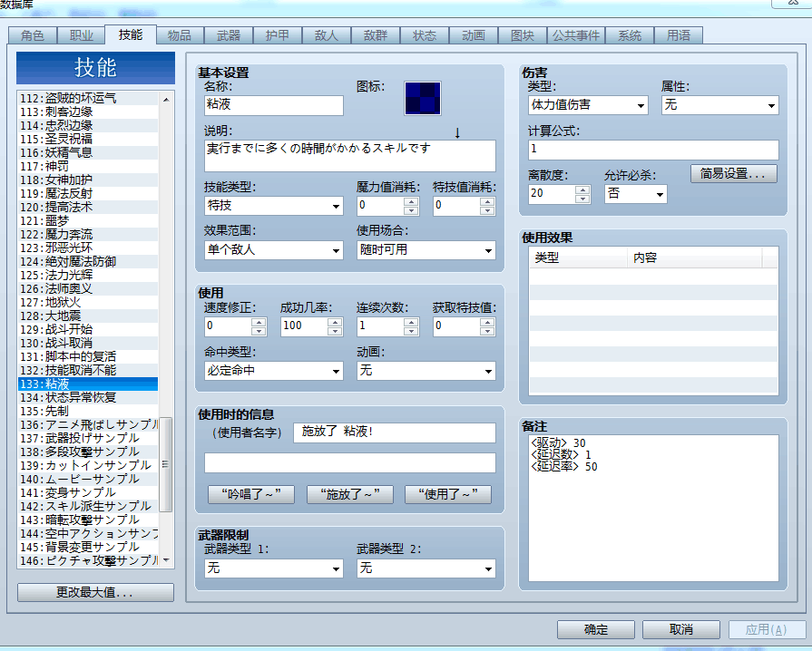Open the 图块 tab
Screen dimensions: 812x651
point(522,35)
